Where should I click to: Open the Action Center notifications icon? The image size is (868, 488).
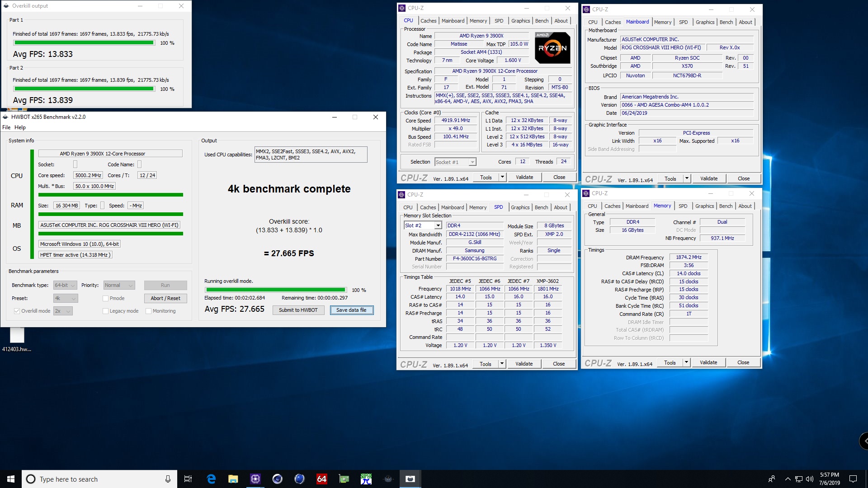pyautogui.click(x=853, y=479)
